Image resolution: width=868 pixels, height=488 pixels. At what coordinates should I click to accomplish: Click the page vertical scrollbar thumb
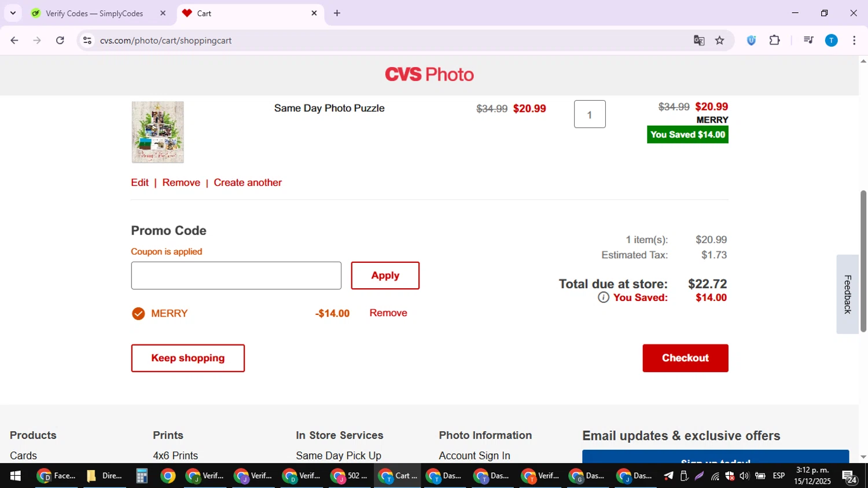[863, 260]
